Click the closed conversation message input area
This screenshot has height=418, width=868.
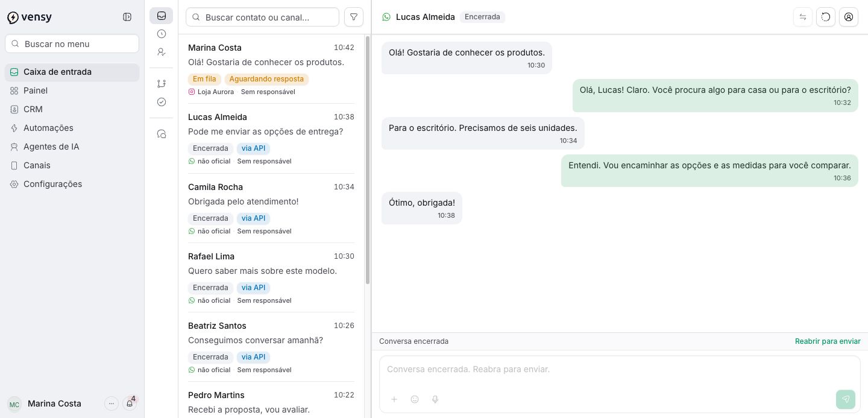pyautogui.click(x=620, y=369)
